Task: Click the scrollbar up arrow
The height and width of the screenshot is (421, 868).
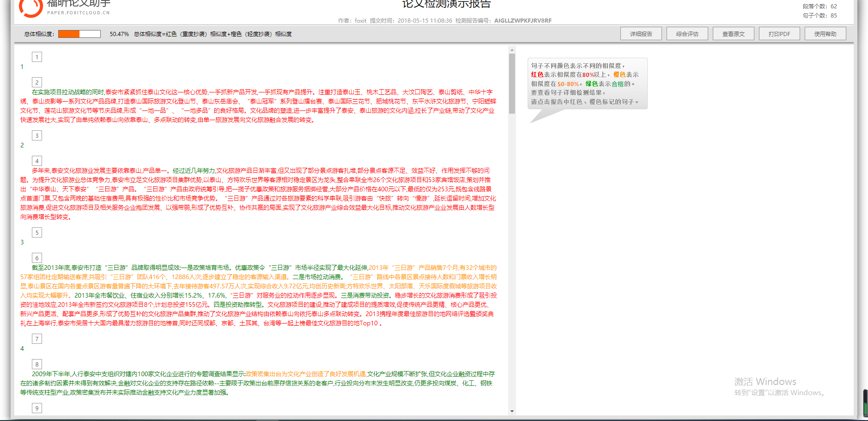Action: coord(512,49)
